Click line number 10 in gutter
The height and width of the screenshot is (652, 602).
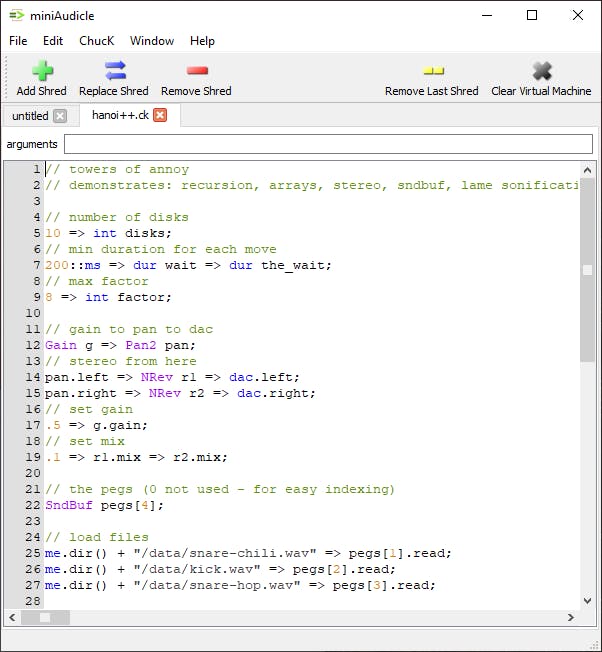(x=33, y=313)
